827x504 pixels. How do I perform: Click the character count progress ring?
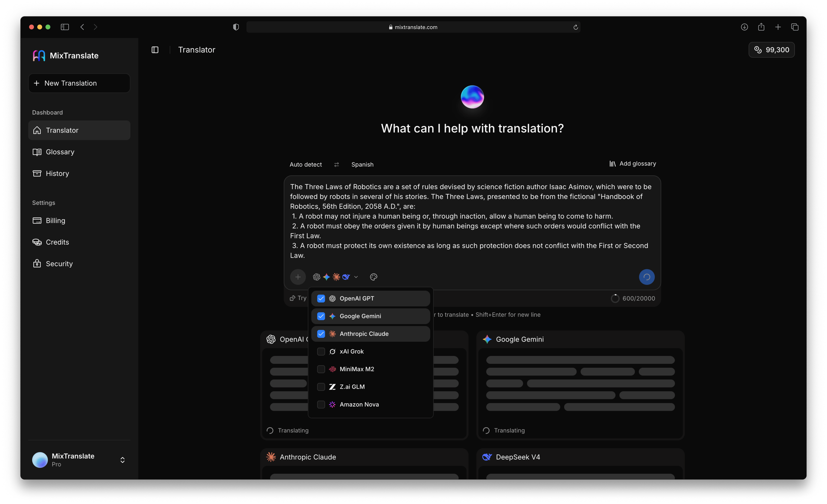(615, 298)
